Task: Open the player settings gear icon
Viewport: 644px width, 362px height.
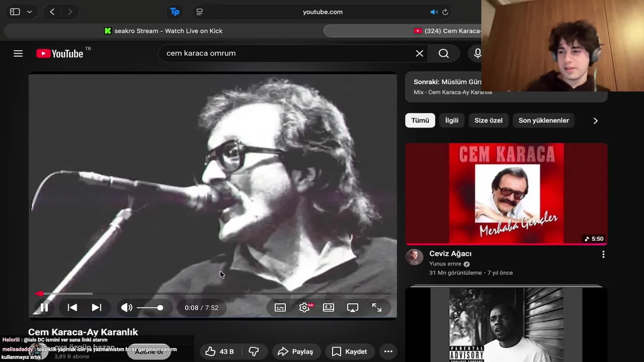Action: tap(304, 308)
